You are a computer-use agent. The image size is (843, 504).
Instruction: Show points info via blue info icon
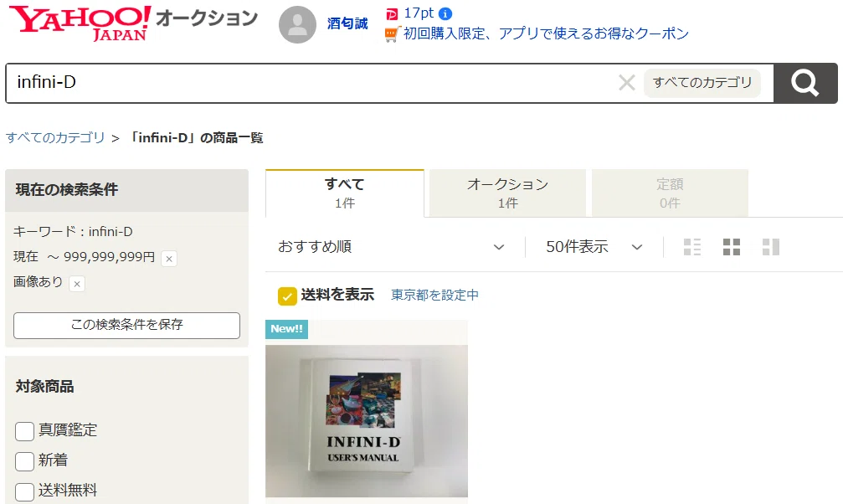pyautogui.click(x=445, y=13)
